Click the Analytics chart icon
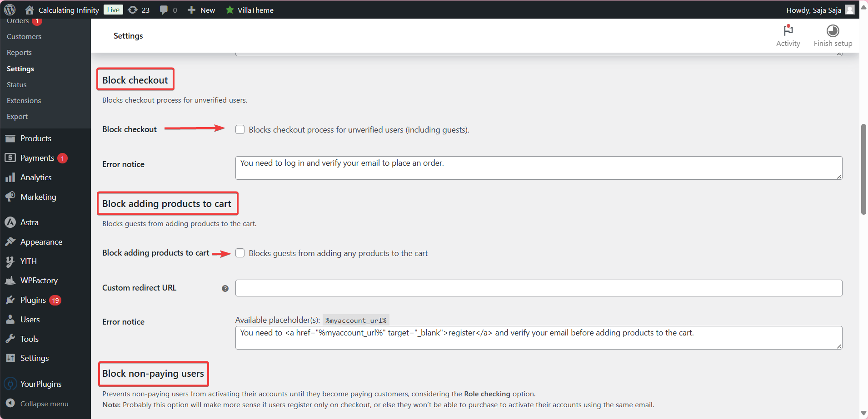The height and width of the screenshot is (419, 868). click(x=11, y=177)
